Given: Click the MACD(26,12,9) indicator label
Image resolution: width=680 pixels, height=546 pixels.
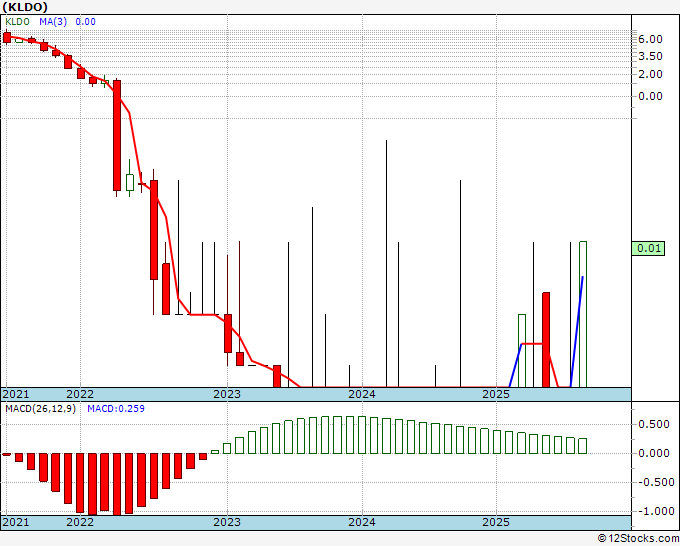Looking at the screenshot, I should [x=40, y=409].
